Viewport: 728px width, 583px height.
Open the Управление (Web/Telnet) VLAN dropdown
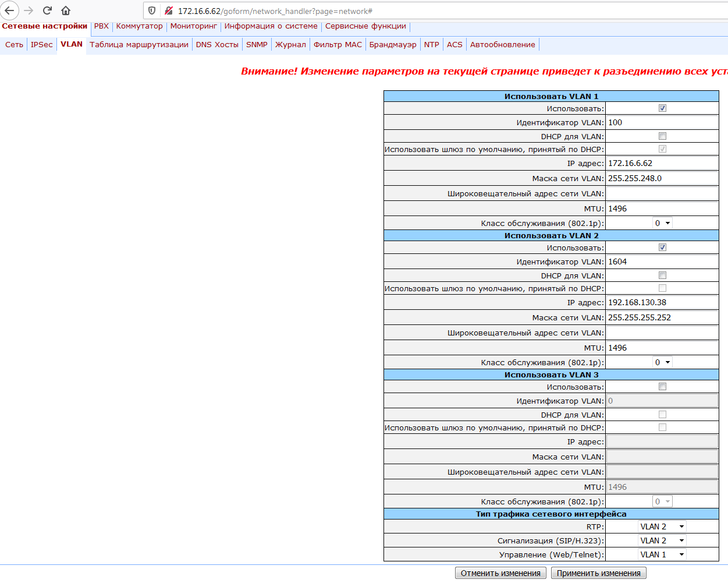(662, 554)
